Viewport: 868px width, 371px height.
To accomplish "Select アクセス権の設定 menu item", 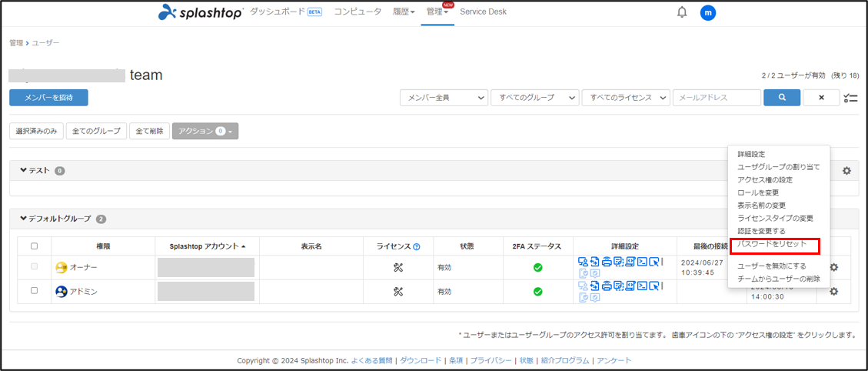I will click(x=765, y=179).
